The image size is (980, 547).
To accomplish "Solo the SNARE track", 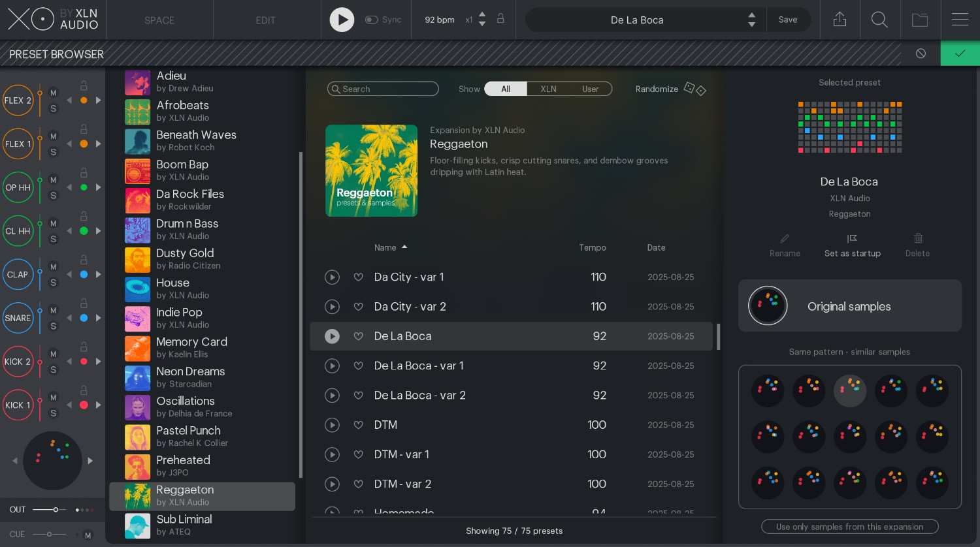I will coord(53,325).
